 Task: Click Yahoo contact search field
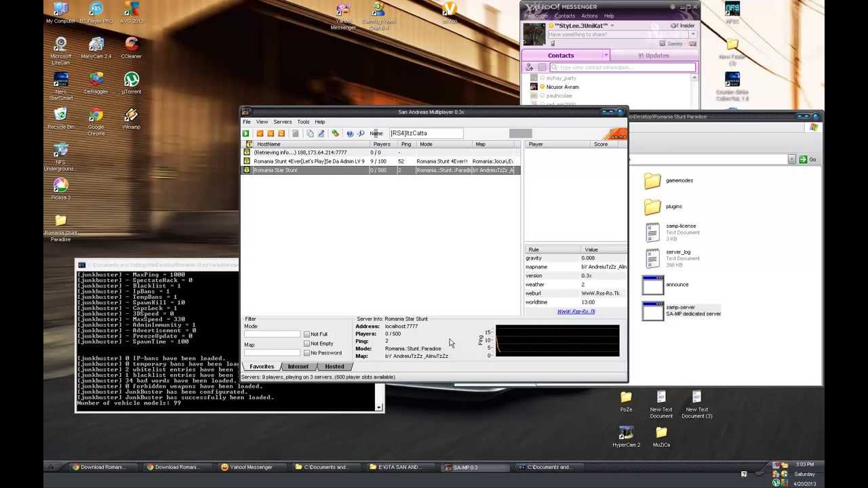pyautogui.click(x=622, y=68)
